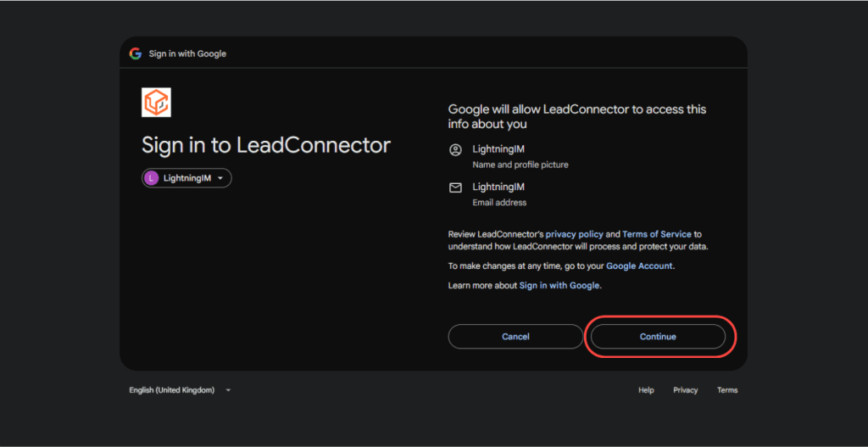The image size is (868, 447).
Task: Open the Terms footer link
Action: (x=727, y=390)
